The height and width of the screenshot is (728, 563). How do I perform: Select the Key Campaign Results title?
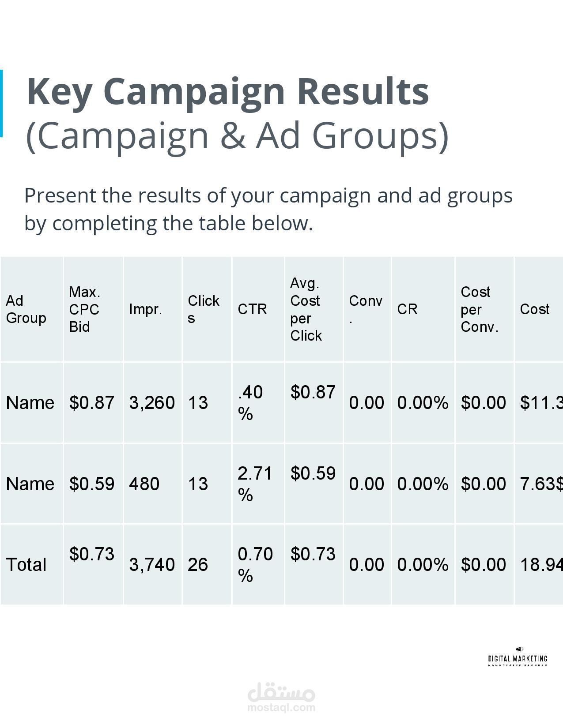click(x=227, y=91)
